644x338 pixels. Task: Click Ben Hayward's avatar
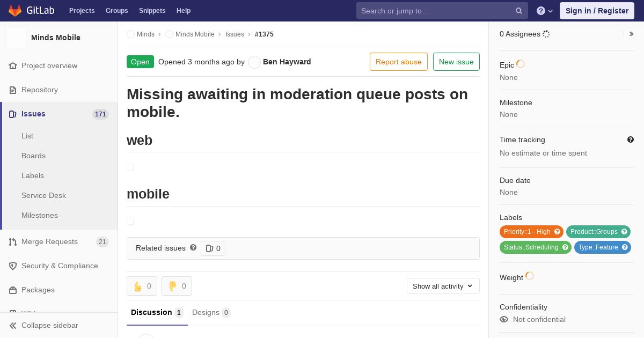point(254,62)
